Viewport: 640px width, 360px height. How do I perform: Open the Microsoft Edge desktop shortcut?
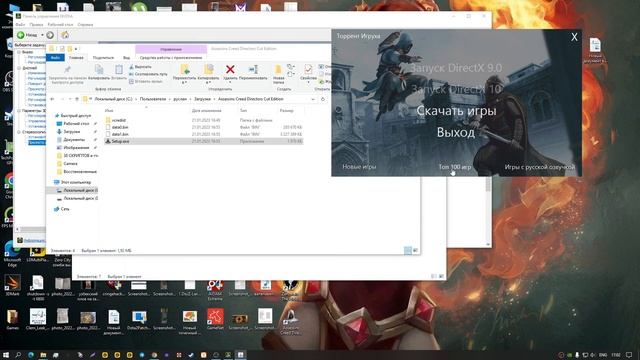[x=12, y=253]
